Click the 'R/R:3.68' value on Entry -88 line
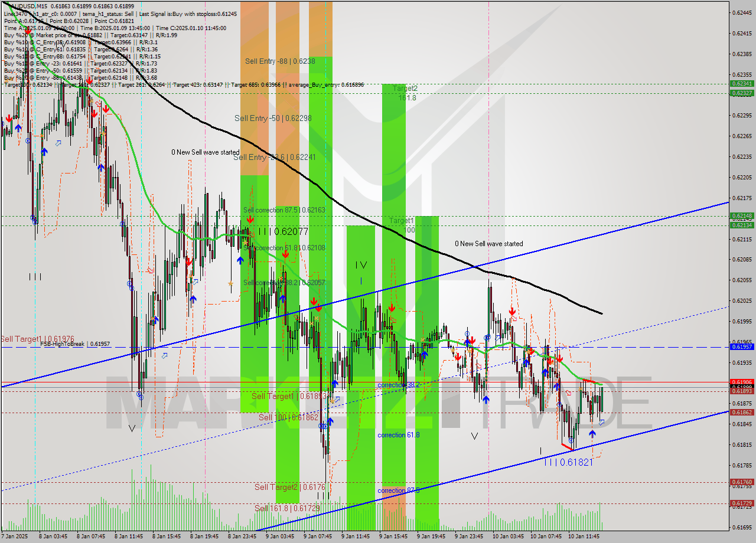Screen dimensions: 756x543 click(x=145, y=78)
